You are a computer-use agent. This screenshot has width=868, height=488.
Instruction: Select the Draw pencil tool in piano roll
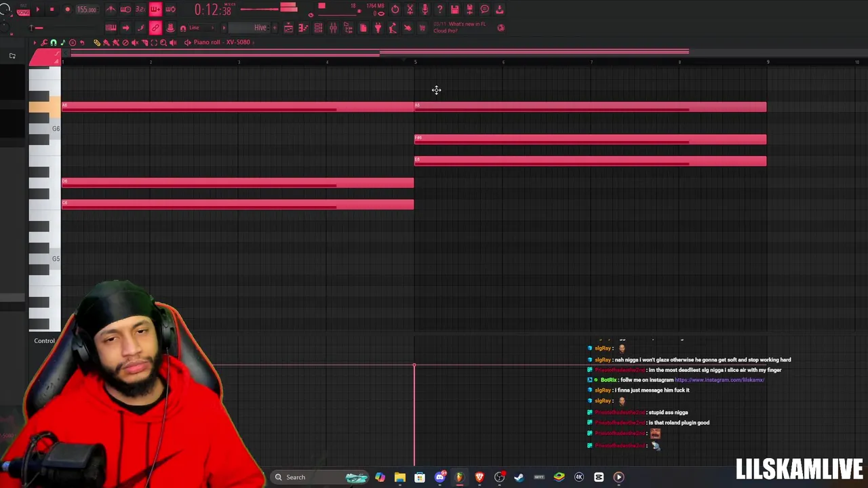click(x=97, y=42)
